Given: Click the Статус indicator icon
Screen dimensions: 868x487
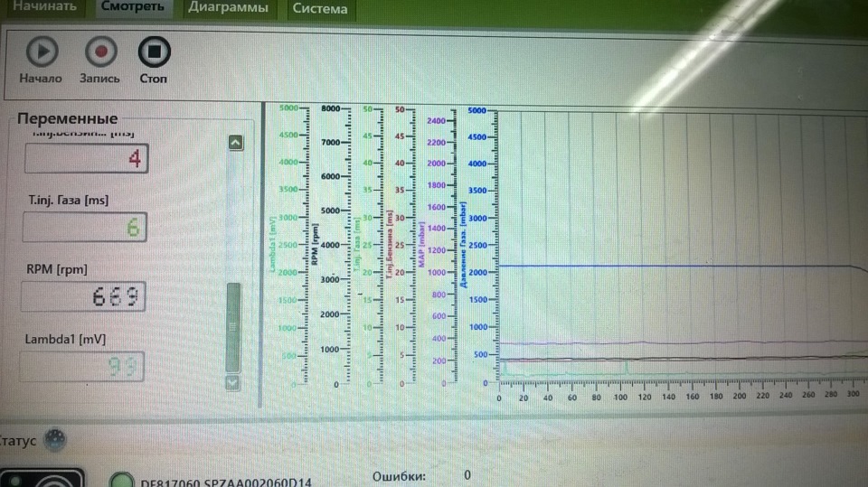Looking at the screenshot, I should click(x=54, y=440).
